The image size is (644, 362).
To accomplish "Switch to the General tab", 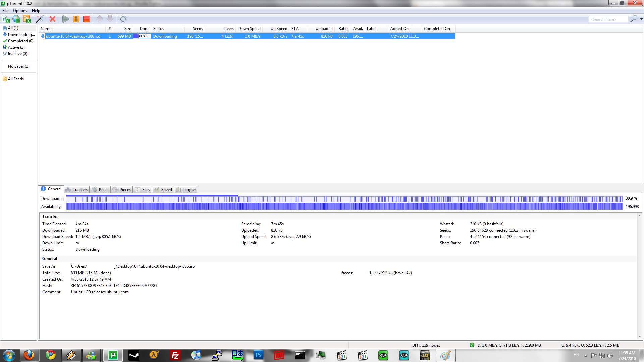I will click(51, 189).
